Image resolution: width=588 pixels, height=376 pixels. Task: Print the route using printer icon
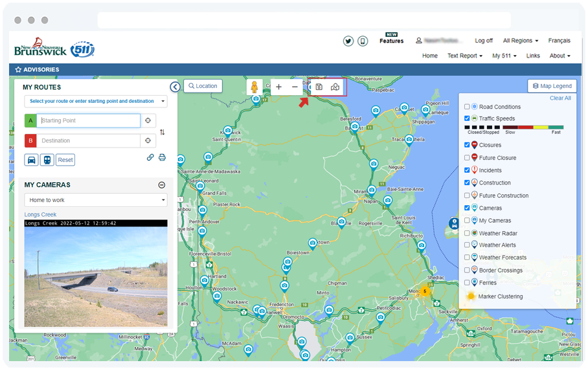(162, 157)
